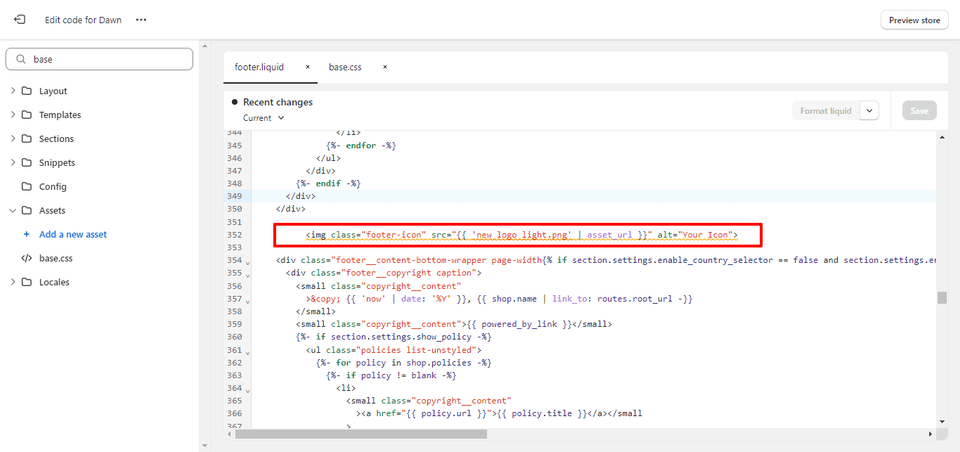Image resolution: width=960 pixels, height=452 pixels.
Task: Click the img footer-icon code line
Action: coord(521,235)
